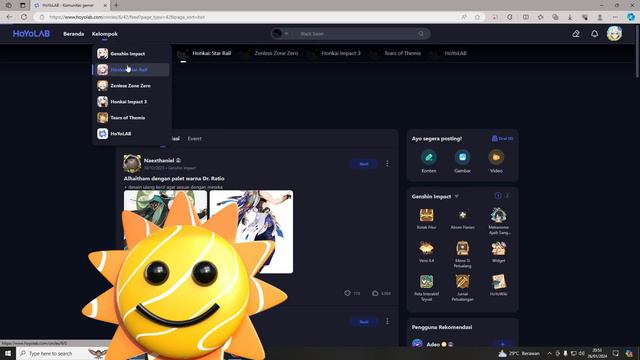Screen dimensions: 640x360
Task: Open the Peta Interaktif Teyvat tool
Action: 427,288
